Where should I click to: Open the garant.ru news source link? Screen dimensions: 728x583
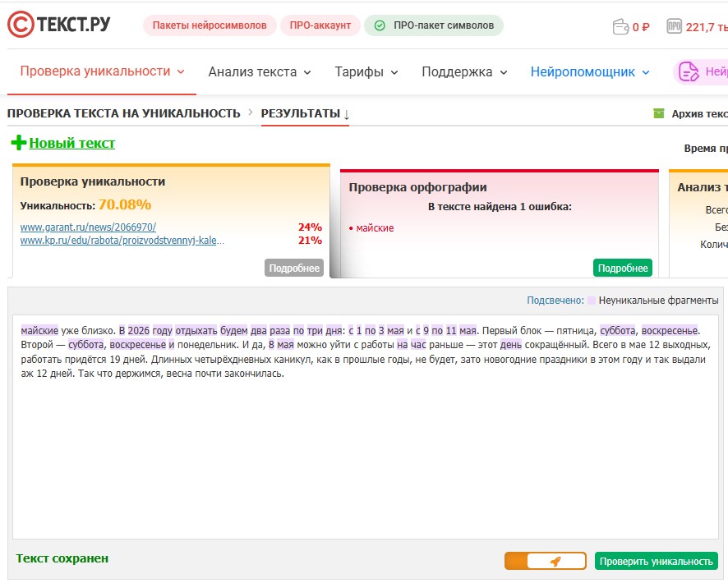tap(88, 227)
